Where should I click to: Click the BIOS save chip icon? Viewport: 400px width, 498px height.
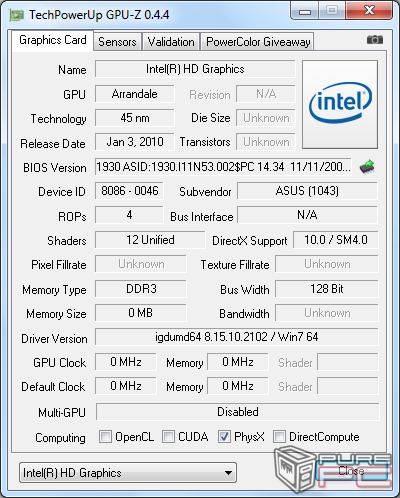[x=367, y=167]
